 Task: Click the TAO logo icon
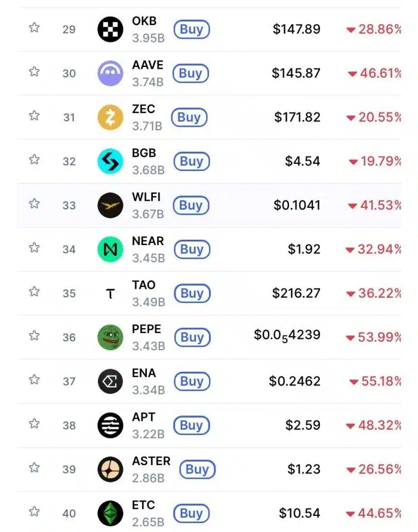click(110, 293)
